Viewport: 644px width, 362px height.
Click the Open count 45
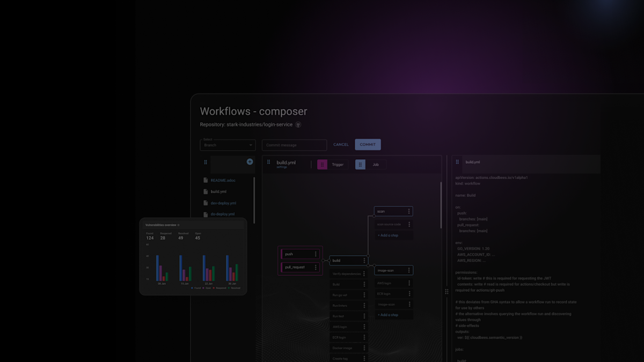pos(197,238)
